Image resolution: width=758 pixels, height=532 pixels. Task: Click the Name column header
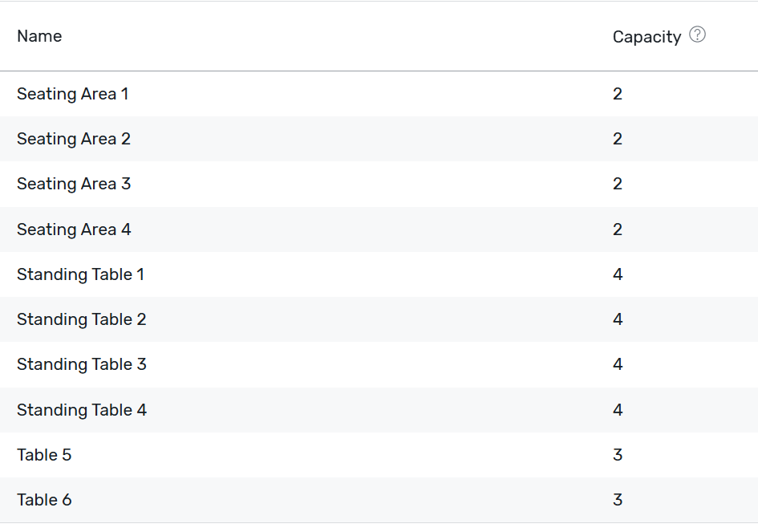click(x=39, y=36)
